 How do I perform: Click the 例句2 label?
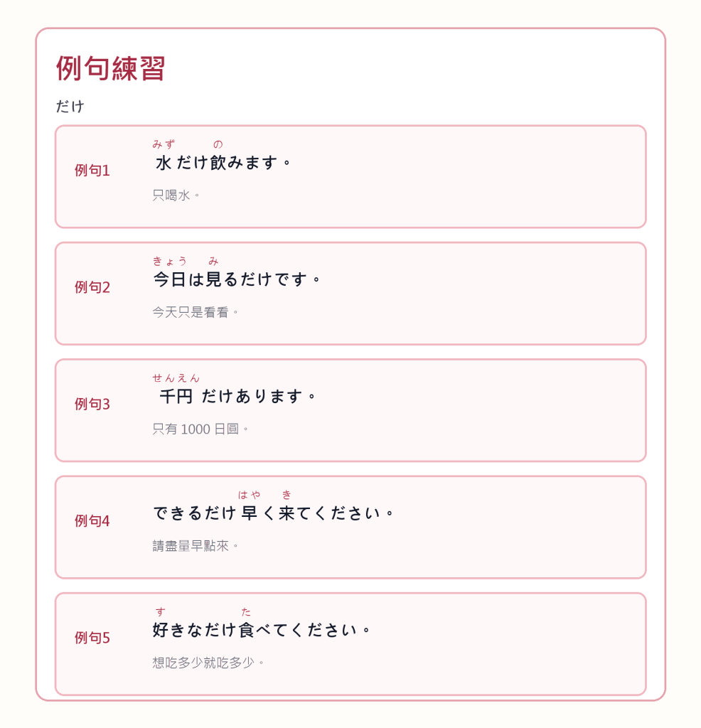(92, 287)
